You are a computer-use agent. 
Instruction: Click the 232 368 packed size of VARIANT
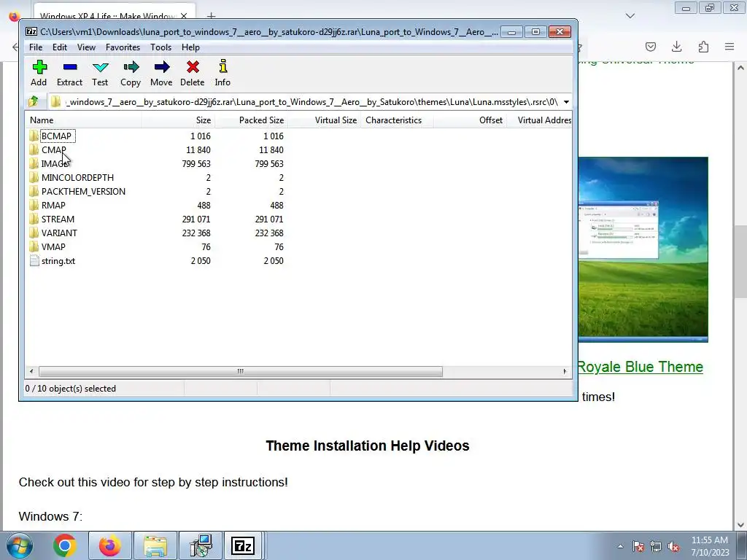click(x=268, y=233)
